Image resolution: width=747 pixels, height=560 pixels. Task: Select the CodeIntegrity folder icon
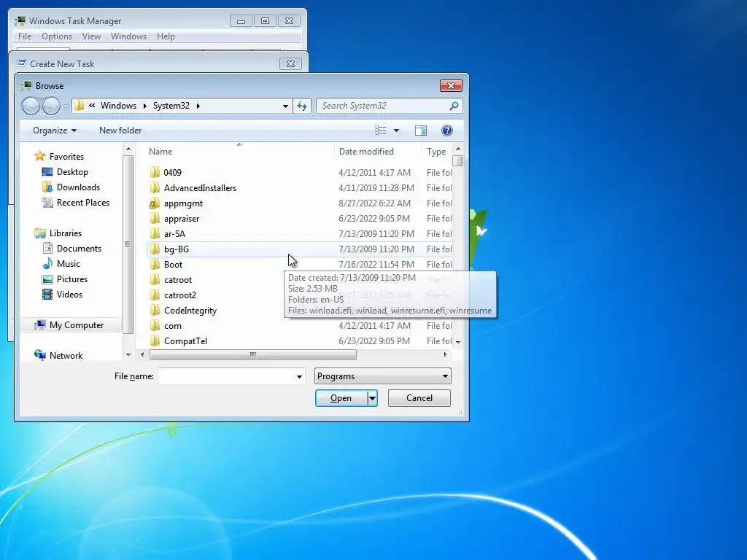pos(155,311)
